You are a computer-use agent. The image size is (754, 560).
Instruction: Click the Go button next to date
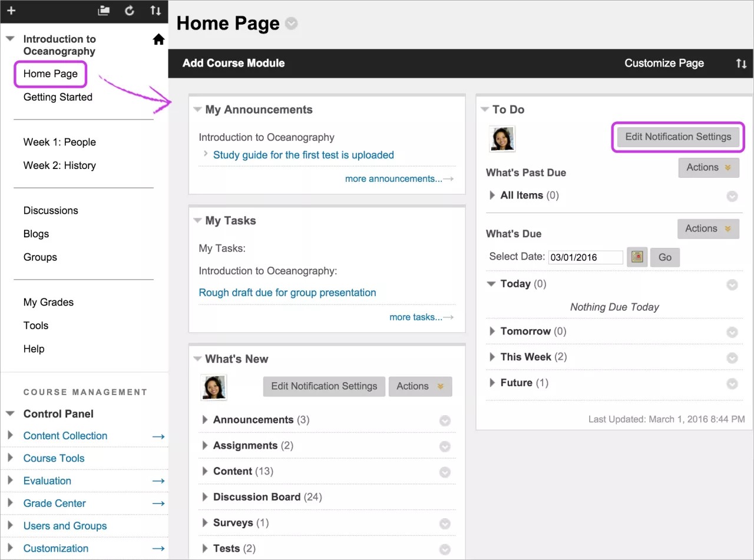[x=665, y=257]
